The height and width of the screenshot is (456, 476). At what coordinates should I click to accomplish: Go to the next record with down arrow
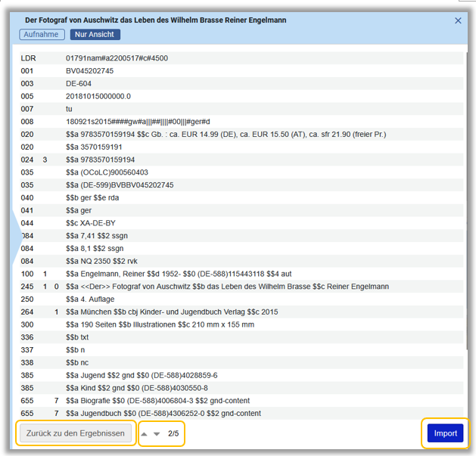coord(157,434)
